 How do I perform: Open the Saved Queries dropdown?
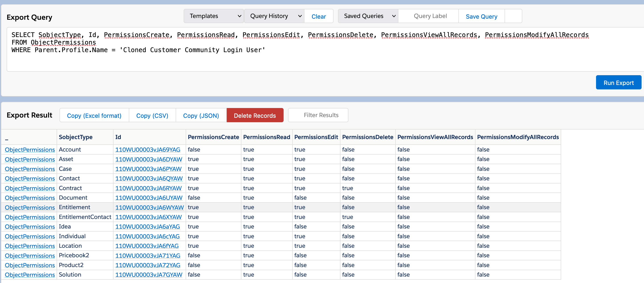point(368,16)
